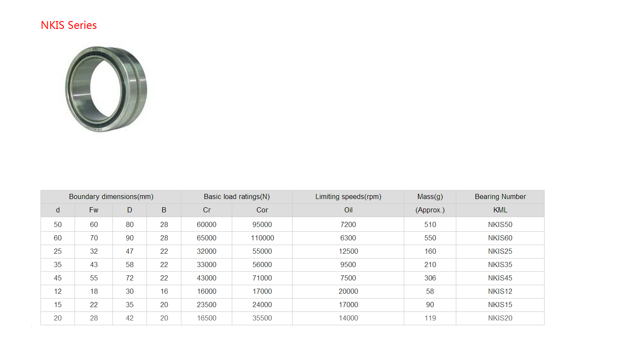This screenshot has width=617, height=364.
Task: Select the Limiting speeds(rpm) header
Action: 348,197
